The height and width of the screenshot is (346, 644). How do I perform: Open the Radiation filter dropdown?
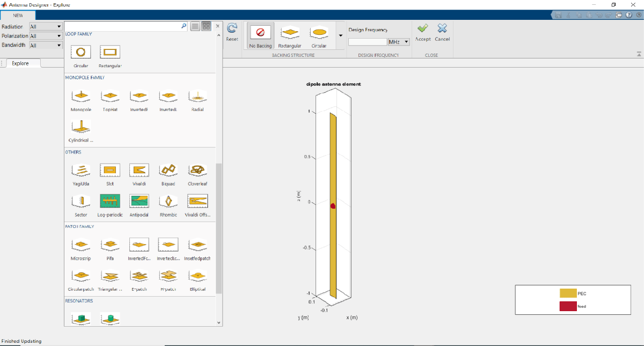[46, 26]
